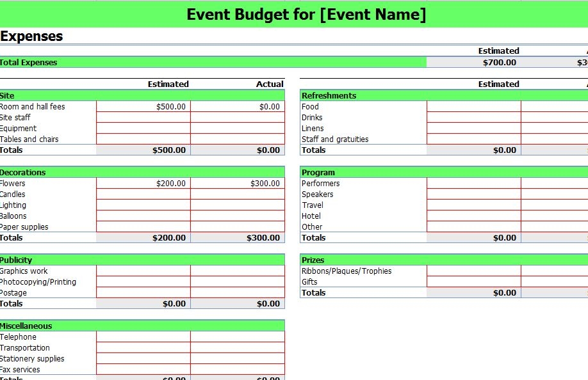The height and width of the screenshot is (380, 588).
Task: Click the Decorations section header
Action: coord(142,172)
